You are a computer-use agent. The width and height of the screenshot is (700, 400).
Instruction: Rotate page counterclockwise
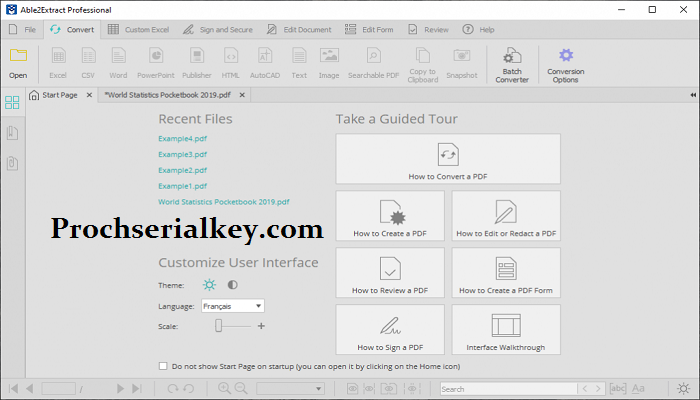188,388
